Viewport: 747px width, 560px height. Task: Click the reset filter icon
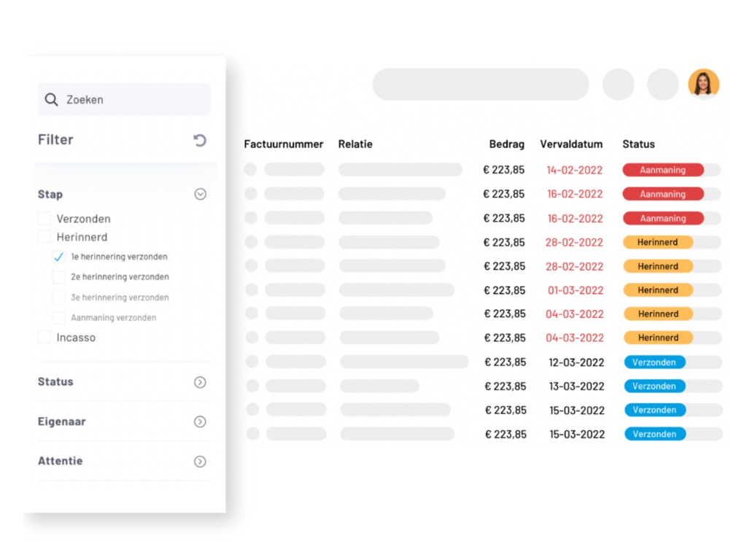point(200,140)
